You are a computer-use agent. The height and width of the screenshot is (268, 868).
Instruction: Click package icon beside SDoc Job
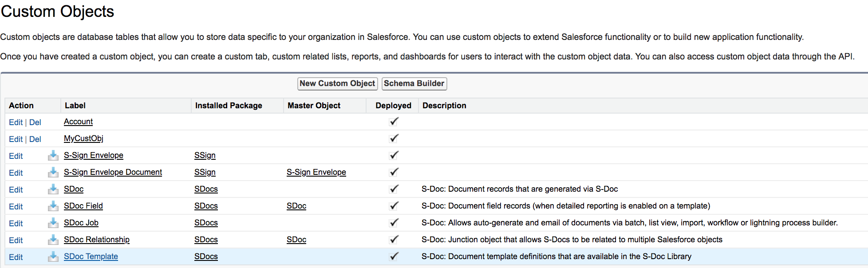[53, 223]
